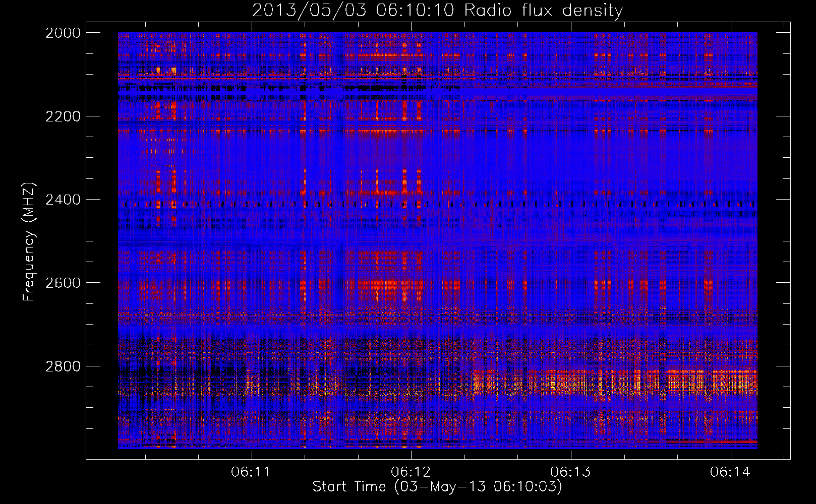Click the '2800' frequency axis label

pyautogui.click(x=63, y=366)
